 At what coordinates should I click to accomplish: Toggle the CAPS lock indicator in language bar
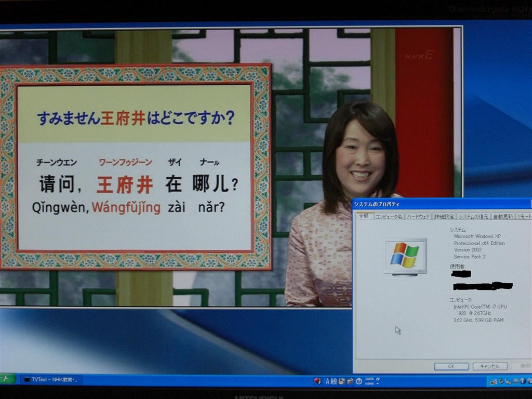(369, 379)
